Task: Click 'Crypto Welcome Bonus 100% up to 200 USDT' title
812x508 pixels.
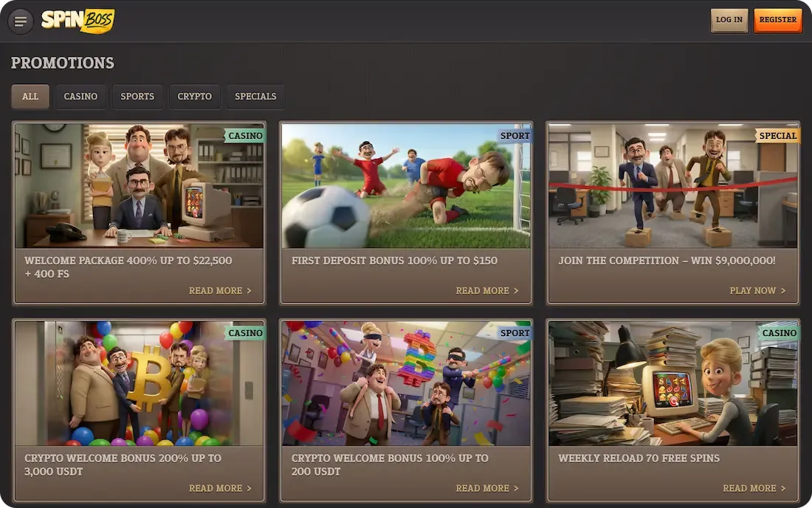Action: [390, 464]
